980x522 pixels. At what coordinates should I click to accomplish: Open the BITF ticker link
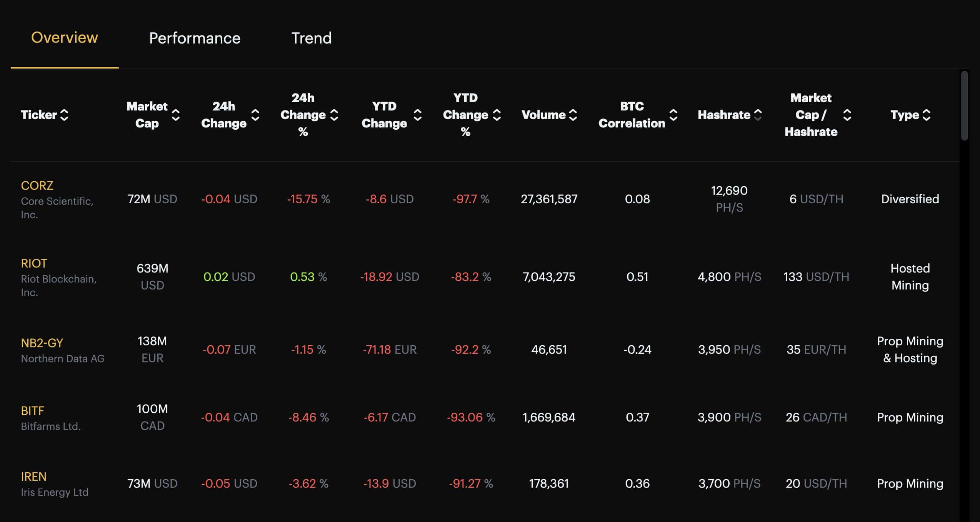coord(33,411)
